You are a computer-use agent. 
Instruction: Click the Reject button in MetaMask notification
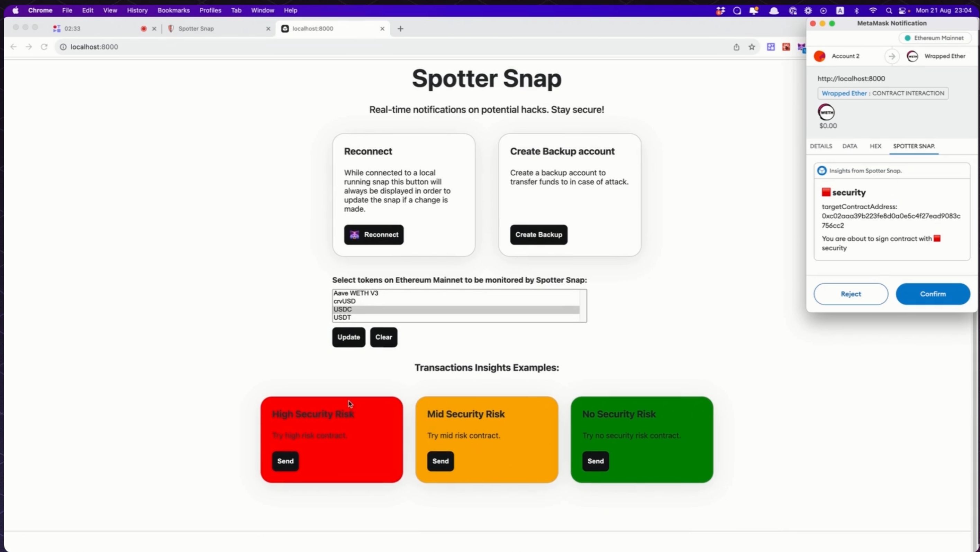(x=851, y=293)
